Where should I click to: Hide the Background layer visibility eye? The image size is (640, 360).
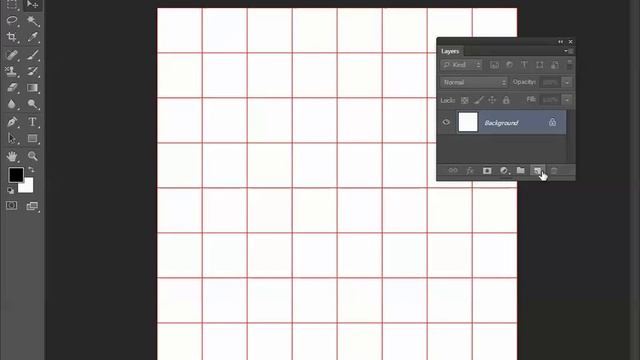pos(446,122)
